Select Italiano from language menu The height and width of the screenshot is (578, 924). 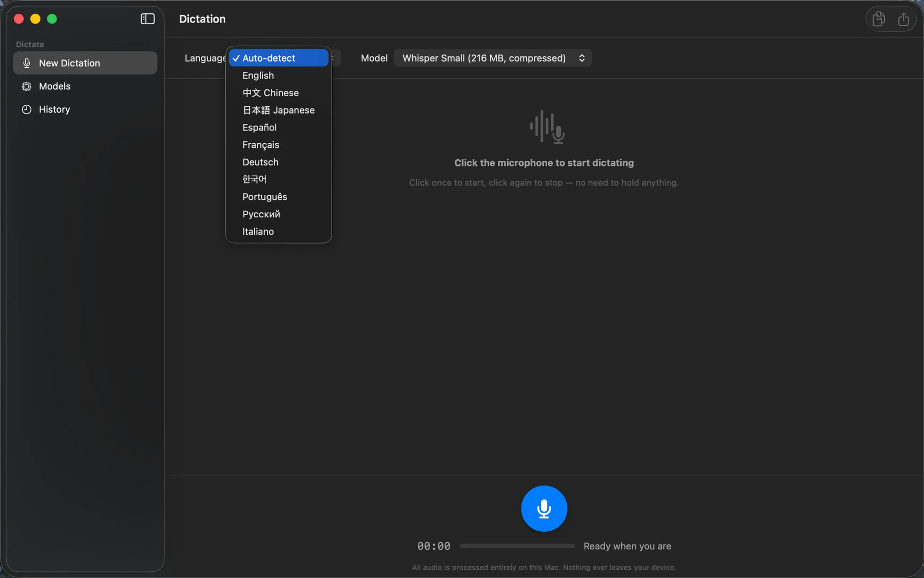click(279, 232)
